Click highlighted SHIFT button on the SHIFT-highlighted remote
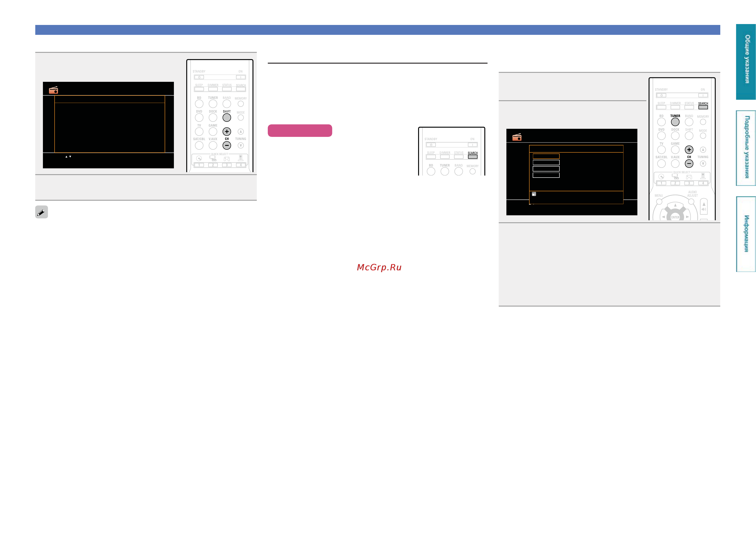 tap(227, 118)
